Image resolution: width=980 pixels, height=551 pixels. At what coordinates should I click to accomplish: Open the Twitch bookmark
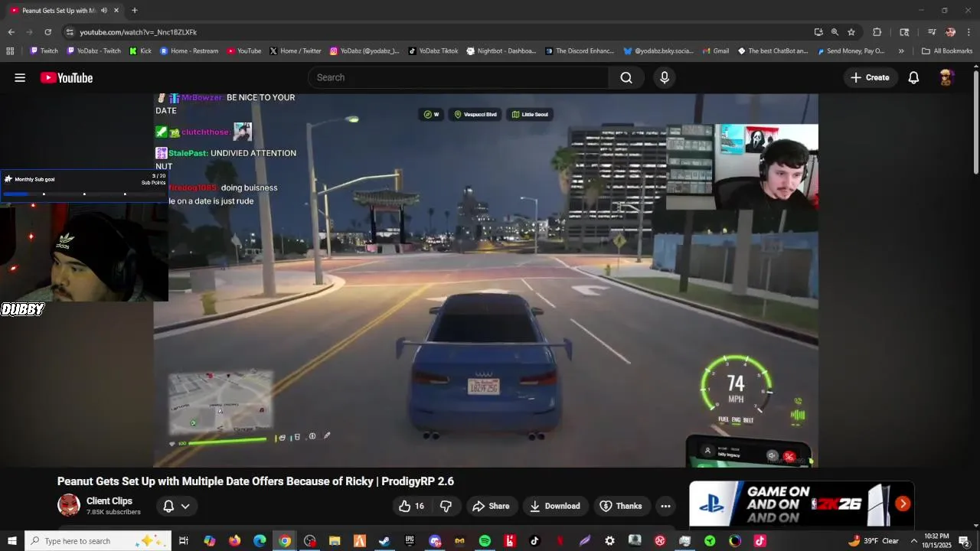44,51
